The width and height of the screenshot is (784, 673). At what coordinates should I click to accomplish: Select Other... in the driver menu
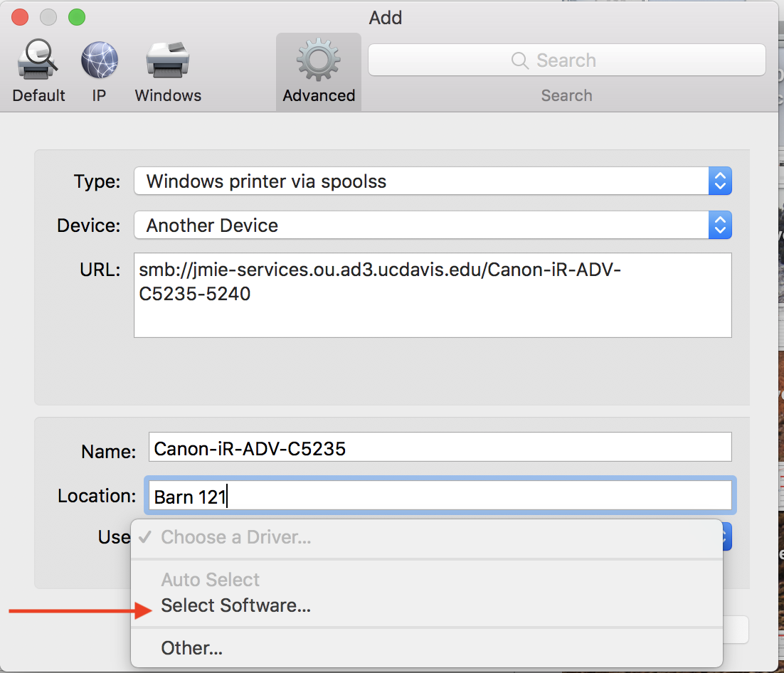[x=426, y=648]
